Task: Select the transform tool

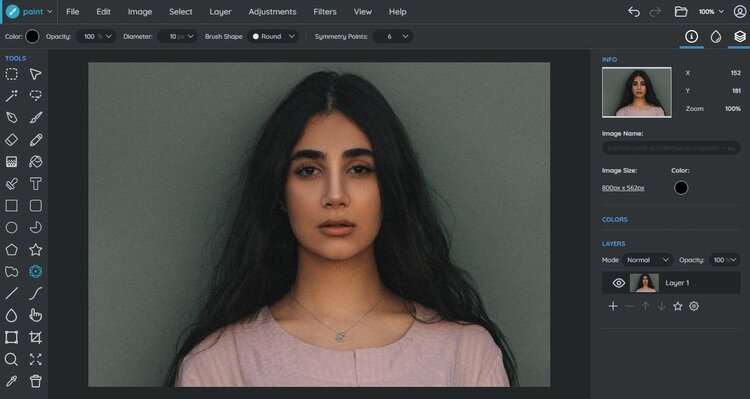Action: click(x=11, y=337)
